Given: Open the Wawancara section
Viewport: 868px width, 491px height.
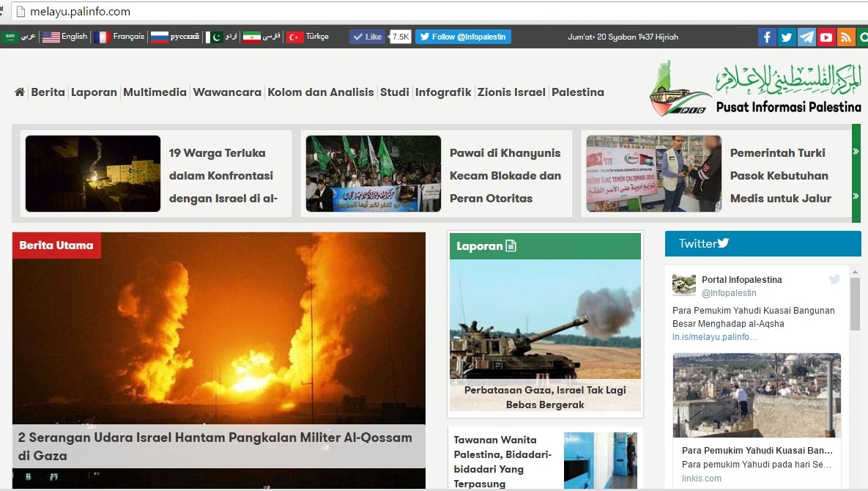Looking at the screenshot, I should pos(227,92).
